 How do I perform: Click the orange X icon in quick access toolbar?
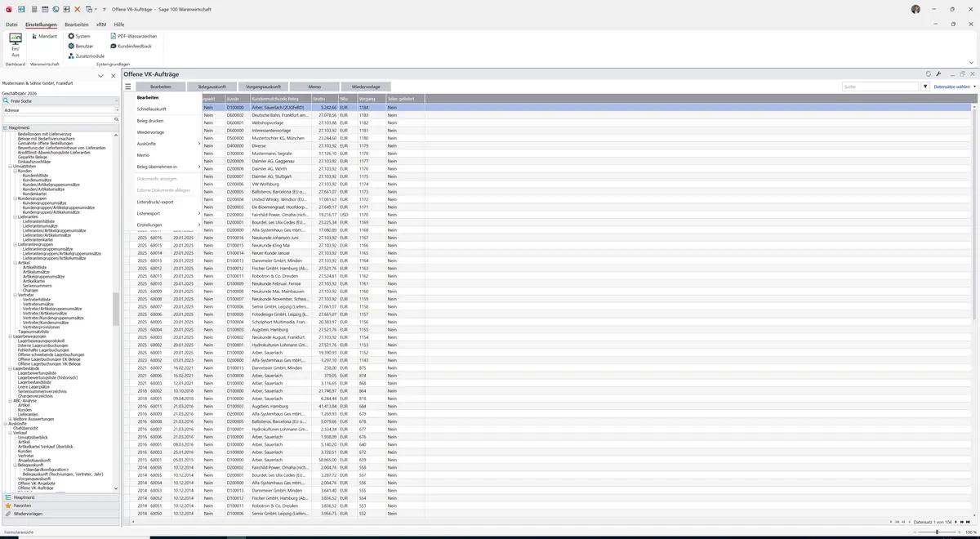click(x=78, y=9)
